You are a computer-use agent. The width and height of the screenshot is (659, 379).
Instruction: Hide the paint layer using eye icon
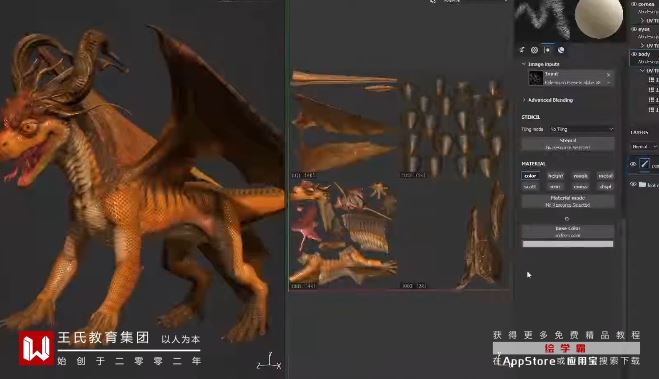pyautogui.click(x=633, y=164)
